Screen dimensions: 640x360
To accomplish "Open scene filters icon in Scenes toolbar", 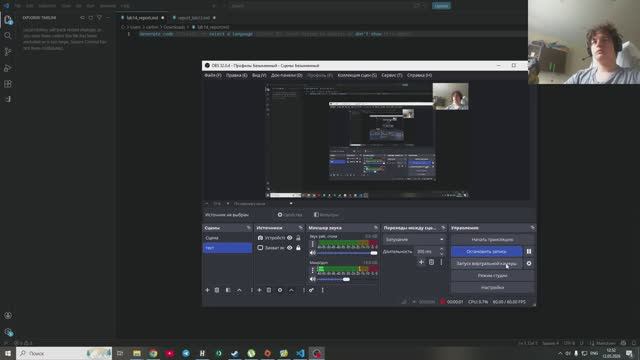I will click(228, 290).
